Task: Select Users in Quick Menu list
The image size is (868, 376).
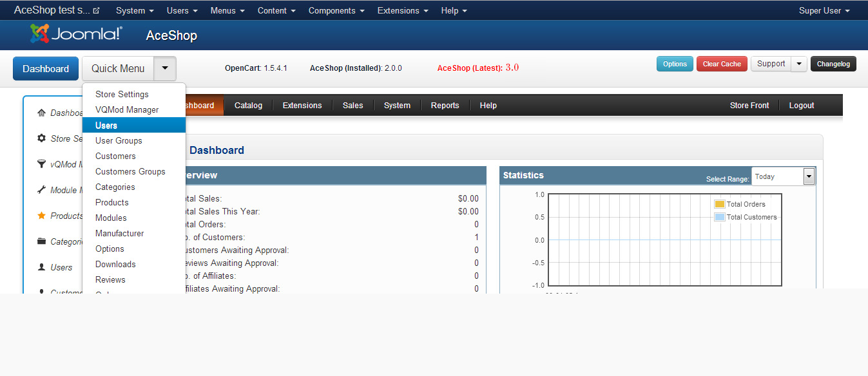Action: point(134,125)
